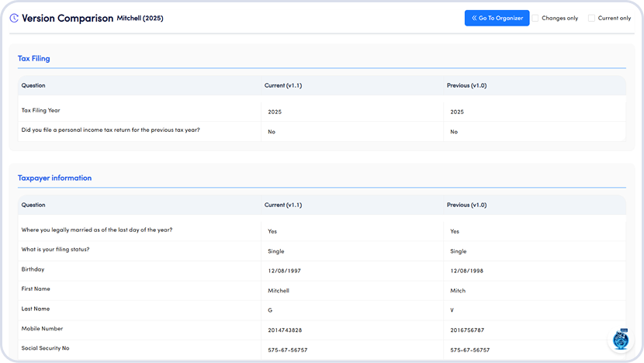Click Current (v1.1) header in Tax Filing table

[283, 85]
